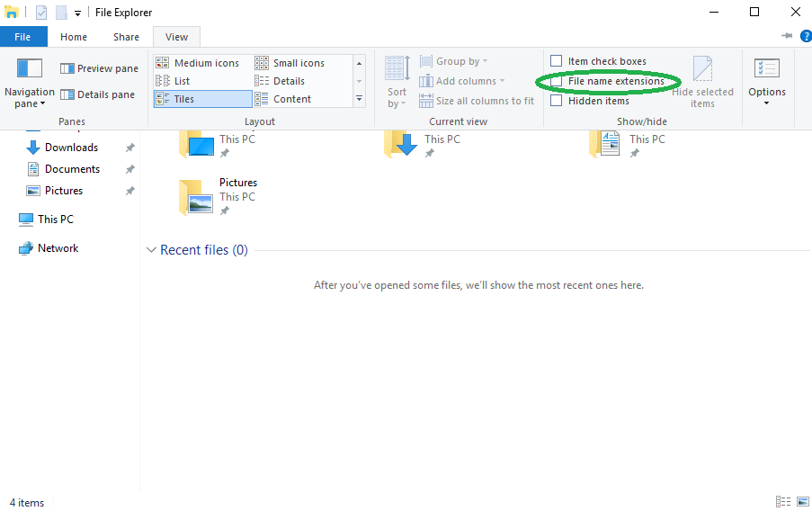The image size is (812, 511).
Task: Enable Item check boxes
Action: coord(557,61)
